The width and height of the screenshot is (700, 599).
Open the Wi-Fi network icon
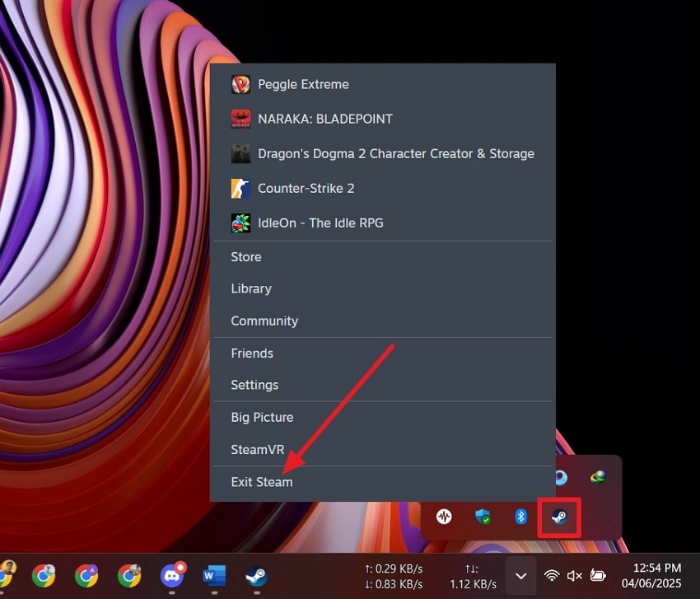[552, 576]
